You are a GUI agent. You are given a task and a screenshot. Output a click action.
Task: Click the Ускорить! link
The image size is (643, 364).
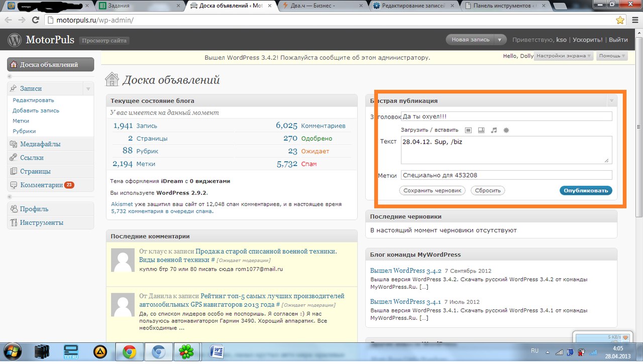[588, 40]
